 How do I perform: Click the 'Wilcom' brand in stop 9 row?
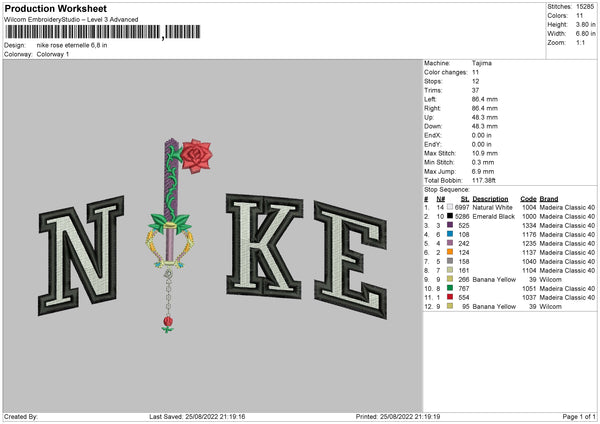[x=550, y=279]
